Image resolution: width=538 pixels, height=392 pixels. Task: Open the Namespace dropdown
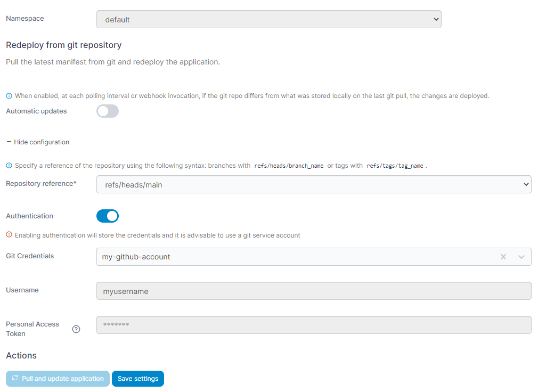(268, 20)
